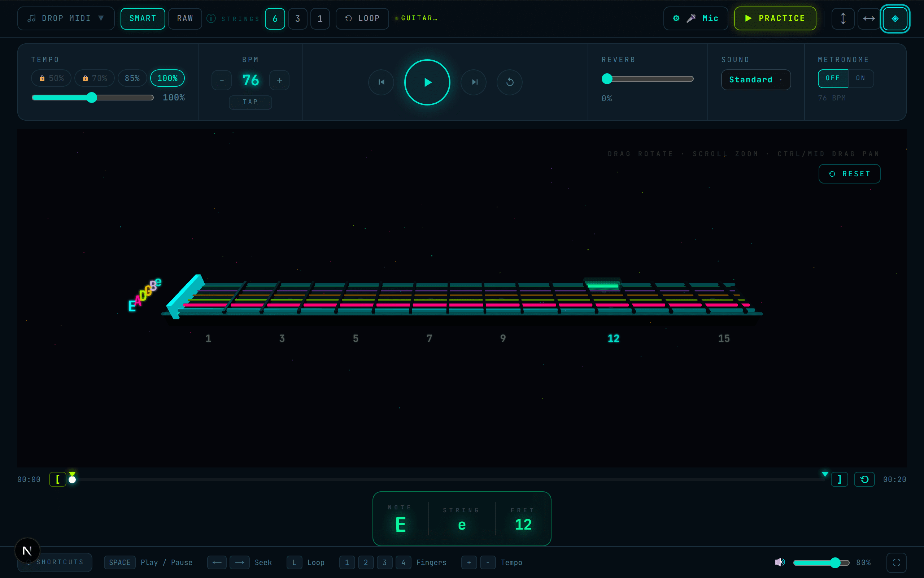Click fret number 7 label

click(x=430, y=338)
